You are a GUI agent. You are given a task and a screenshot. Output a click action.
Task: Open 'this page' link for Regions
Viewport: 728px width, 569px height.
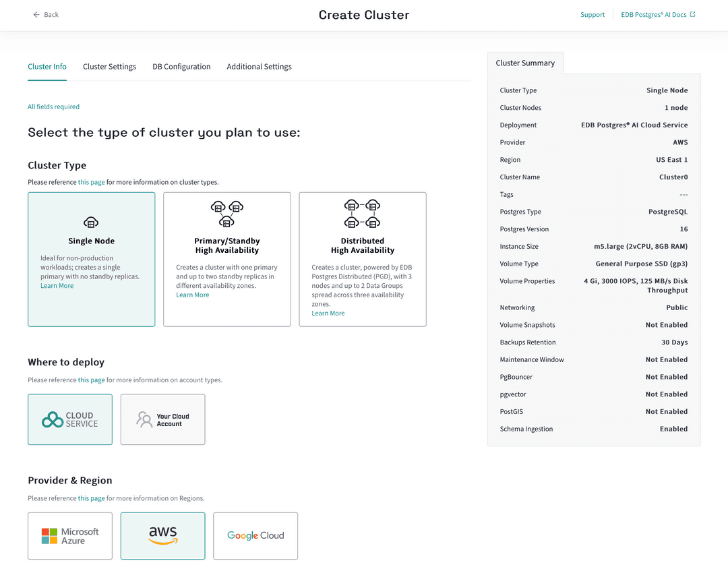pos(92,498)
